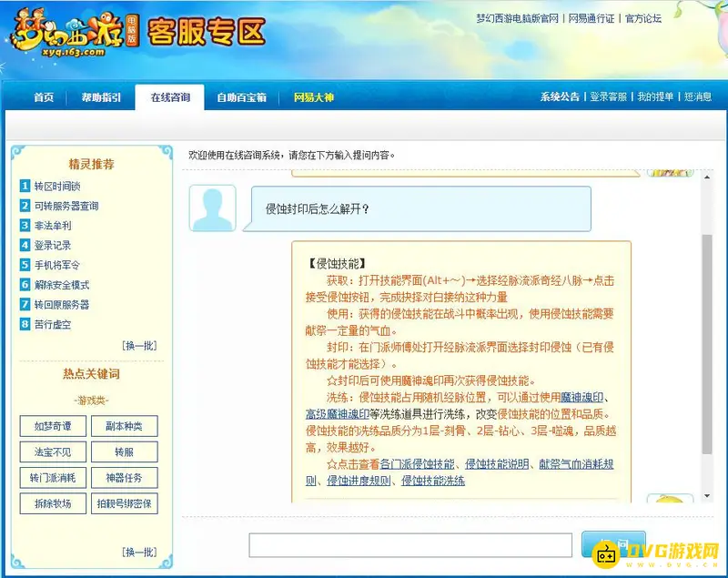Click the 梦幻西游 xyq.163.com logo

tap(75, 34)
